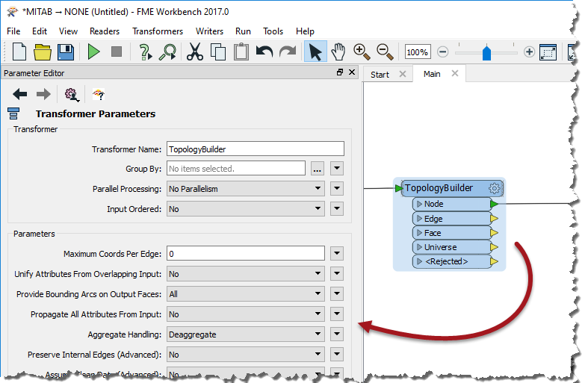Click the Group By field

[x=236, y=168]
